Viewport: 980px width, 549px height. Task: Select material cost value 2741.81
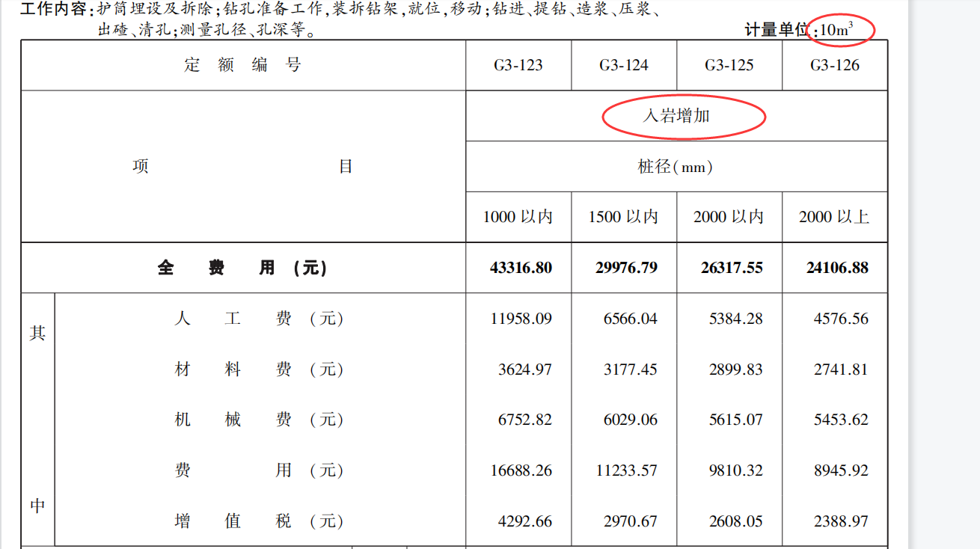[842, 369]
